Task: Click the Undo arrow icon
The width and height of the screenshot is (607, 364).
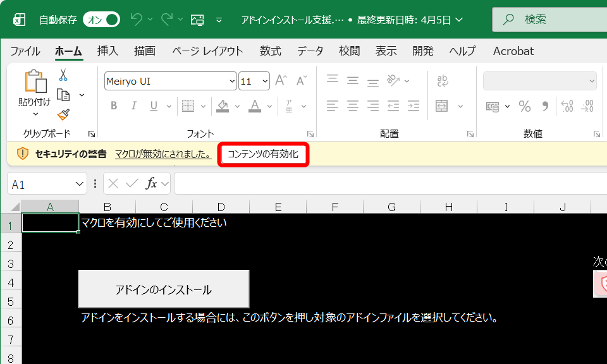Action: tap(137, 19)
